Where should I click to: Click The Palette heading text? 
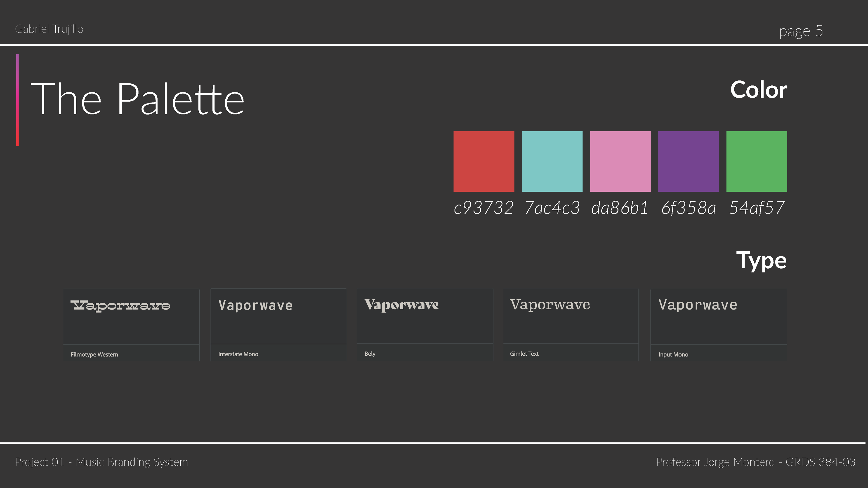coord(137,99)
